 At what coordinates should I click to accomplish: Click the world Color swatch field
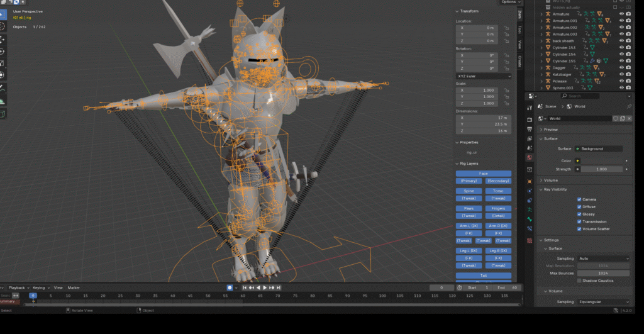tap(597, 161)
